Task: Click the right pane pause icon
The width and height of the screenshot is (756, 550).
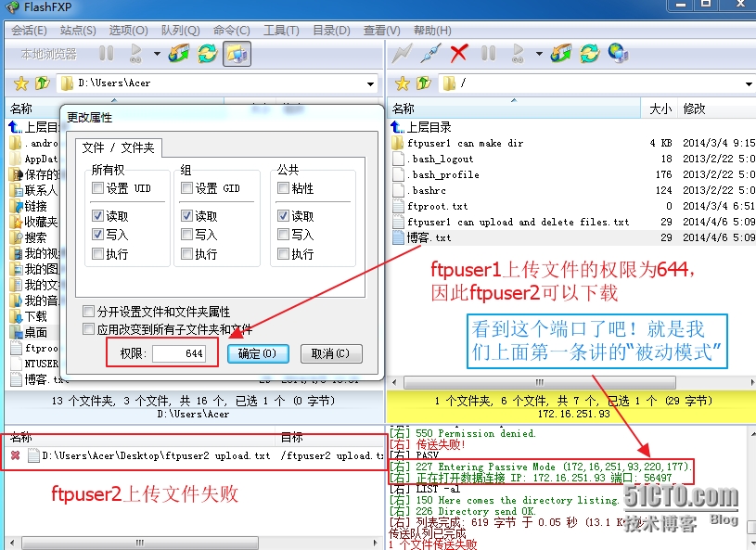Action: pyautogui.click(x=489, y=53)
